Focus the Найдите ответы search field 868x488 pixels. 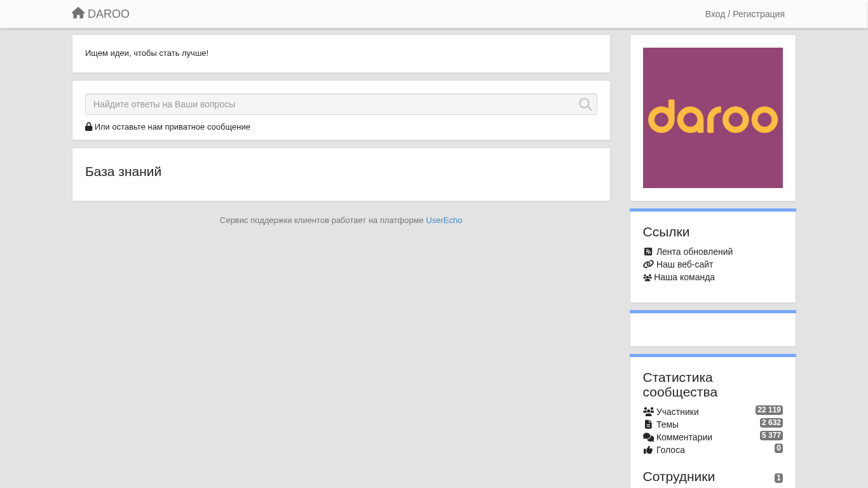tap(341, 104)
